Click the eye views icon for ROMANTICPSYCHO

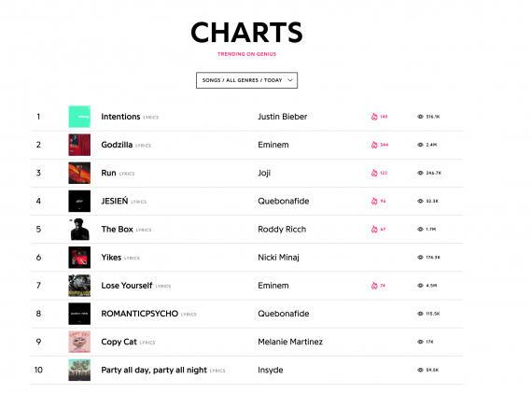(420, 314)
